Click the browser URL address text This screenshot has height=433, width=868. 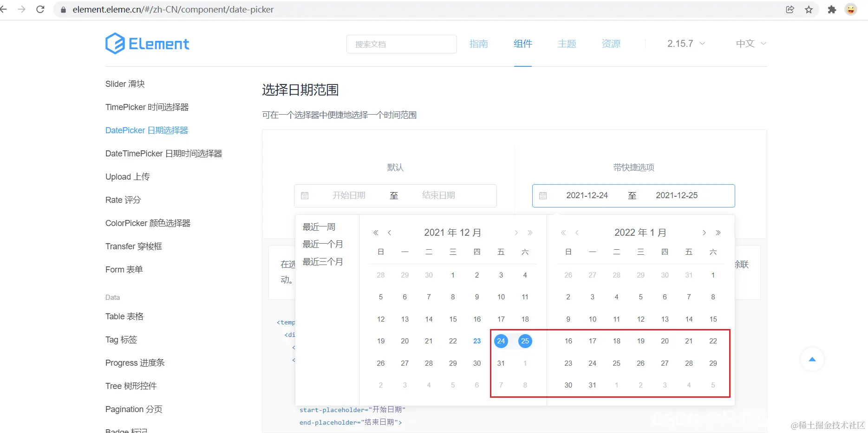[173, 10]
